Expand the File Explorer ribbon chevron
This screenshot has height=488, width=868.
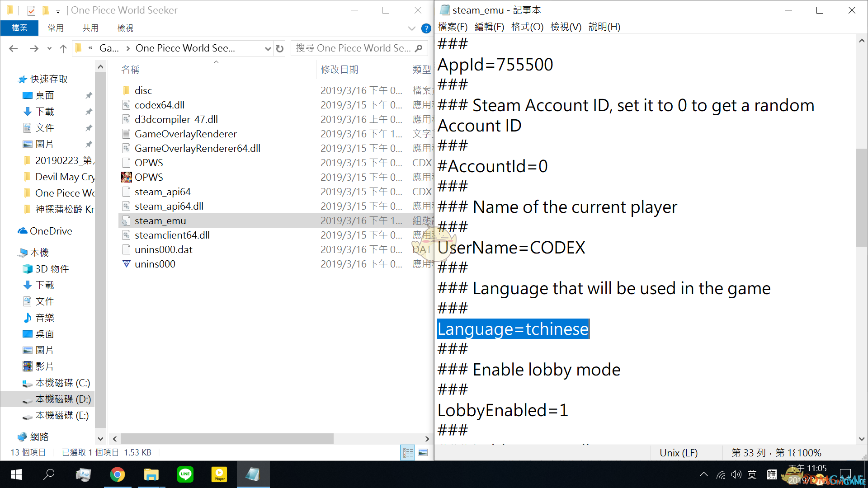tap(411, 28)
